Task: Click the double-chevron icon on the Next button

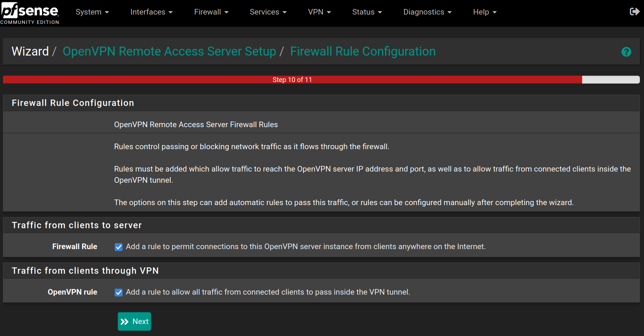Action: [124, 322]
